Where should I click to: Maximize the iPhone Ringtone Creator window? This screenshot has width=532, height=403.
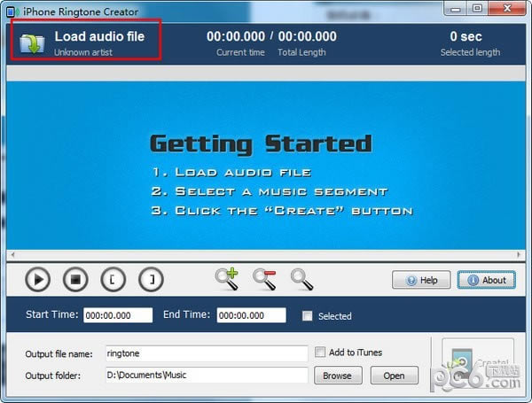[477, 9]
